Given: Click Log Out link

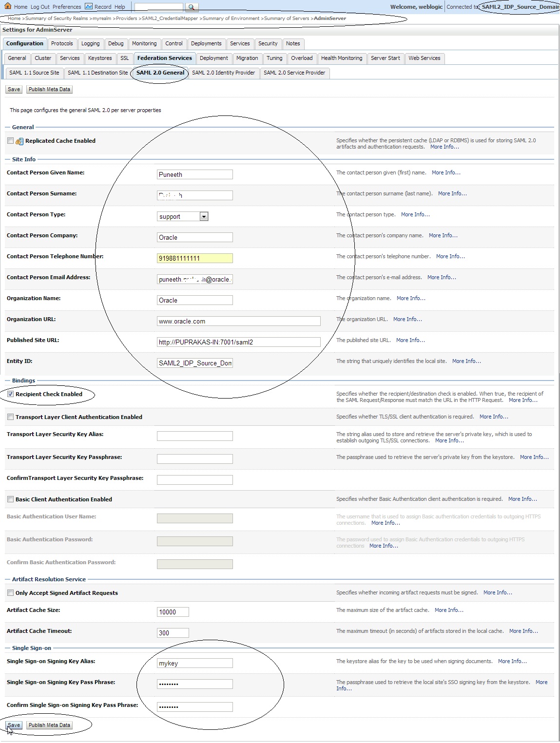Looking at the screenshot, I should (40, 7).
